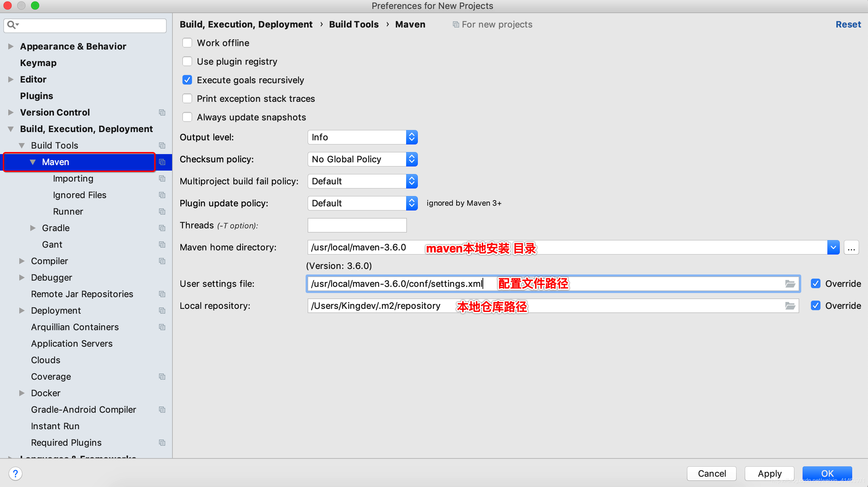Expand the Editor section
Image resolution: width=868 pixels, height=487 pixels.
point(11,79)
